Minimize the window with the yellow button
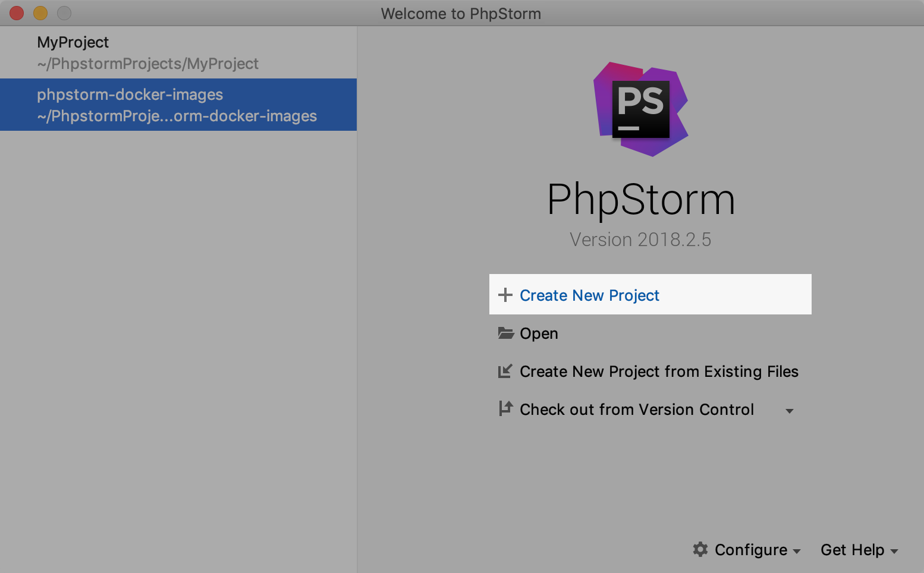The image size is (924, 573). pos(40,13)
